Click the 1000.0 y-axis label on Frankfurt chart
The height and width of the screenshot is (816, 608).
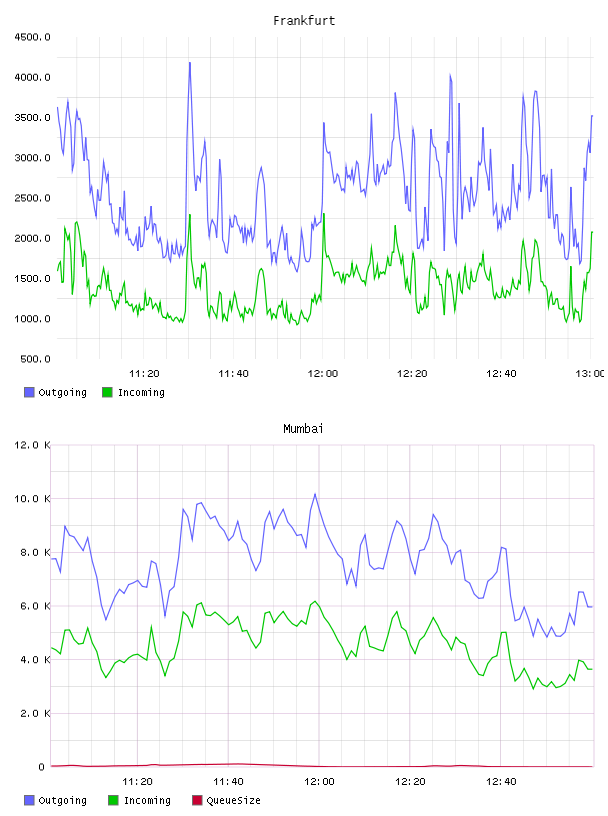click(x=33, y=319)
